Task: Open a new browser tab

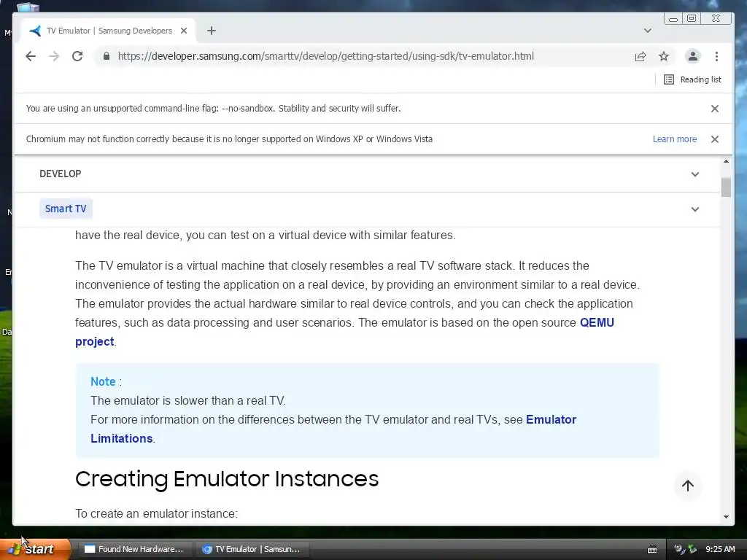Action: click(x=212, y=31)
